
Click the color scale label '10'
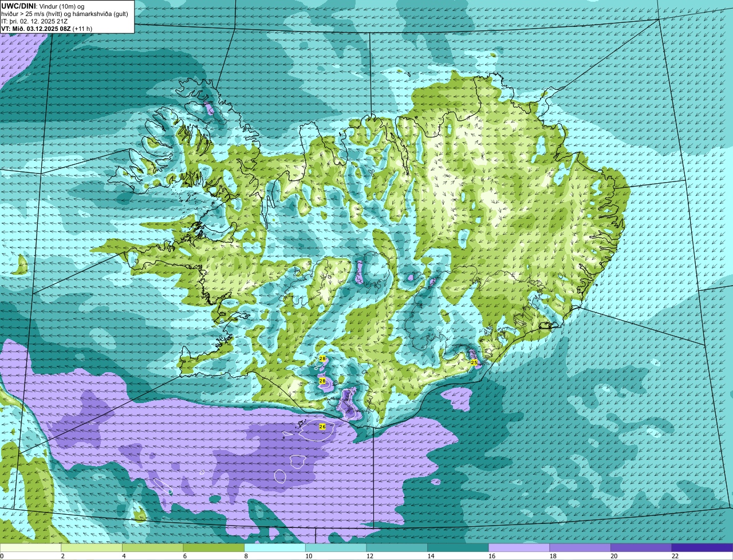pyautogui.click(x=309, y=556)
